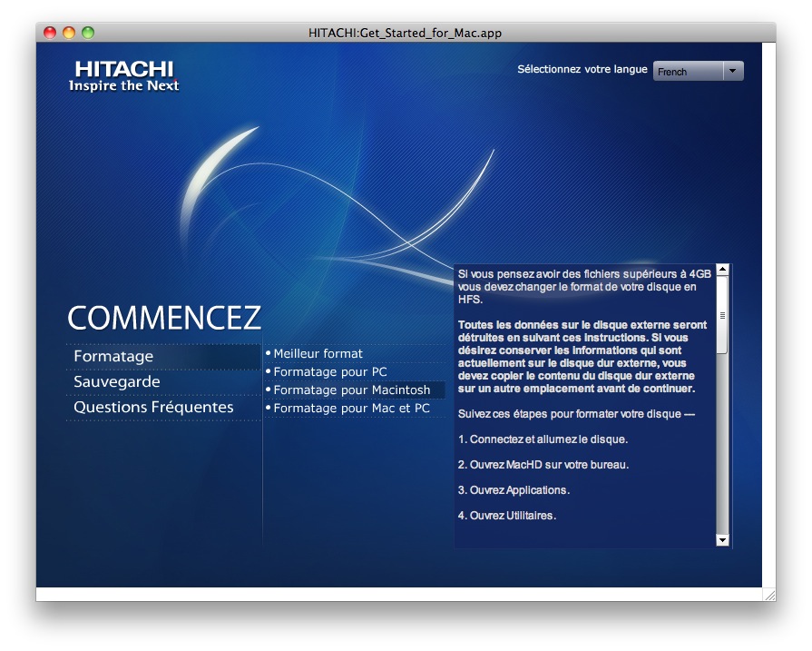The image size is (812, 651).
Task: Minimize the window with yellow button
Action: [x=69, y=33]
